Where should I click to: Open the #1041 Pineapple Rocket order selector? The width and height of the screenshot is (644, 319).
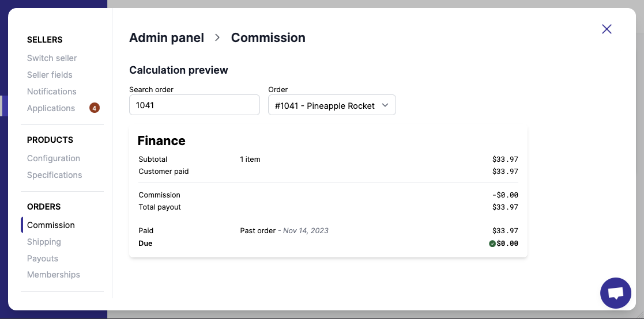click(x=325, y=105)
